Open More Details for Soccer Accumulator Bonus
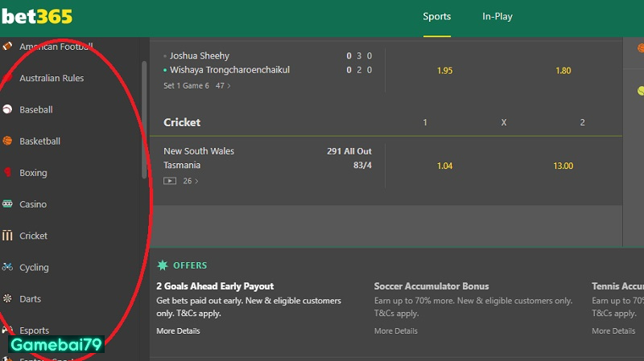 (x=395, y=330)
